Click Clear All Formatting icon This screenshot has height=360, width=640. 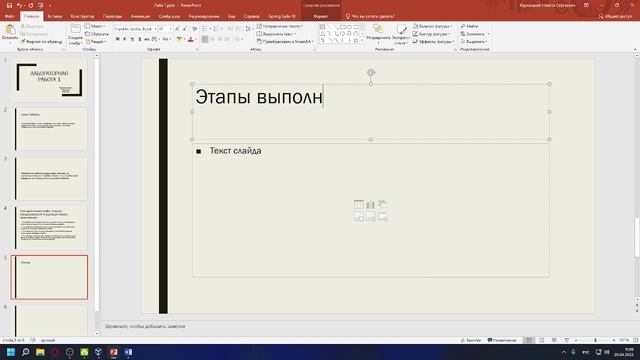pyautogui.click(x=194, y=29)
